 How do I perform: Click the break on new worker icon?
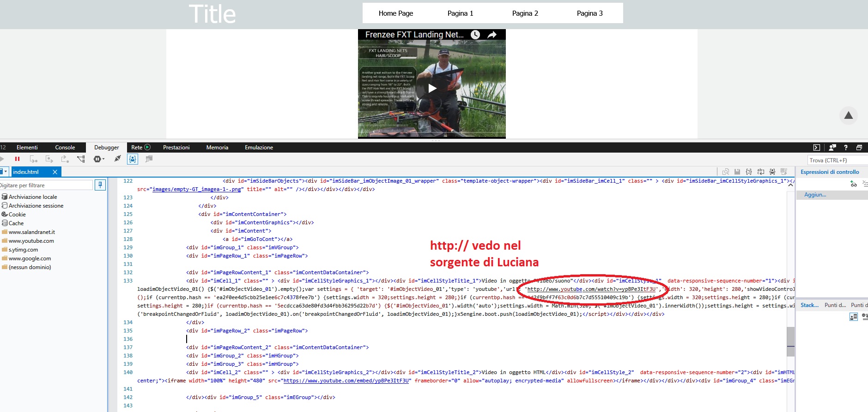(x=81, y=159)
